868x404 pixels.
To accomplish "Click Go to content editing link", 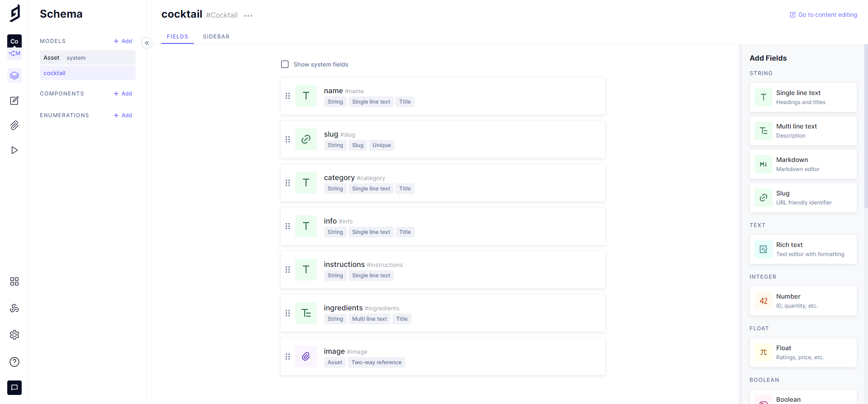I will click(823, 15).
